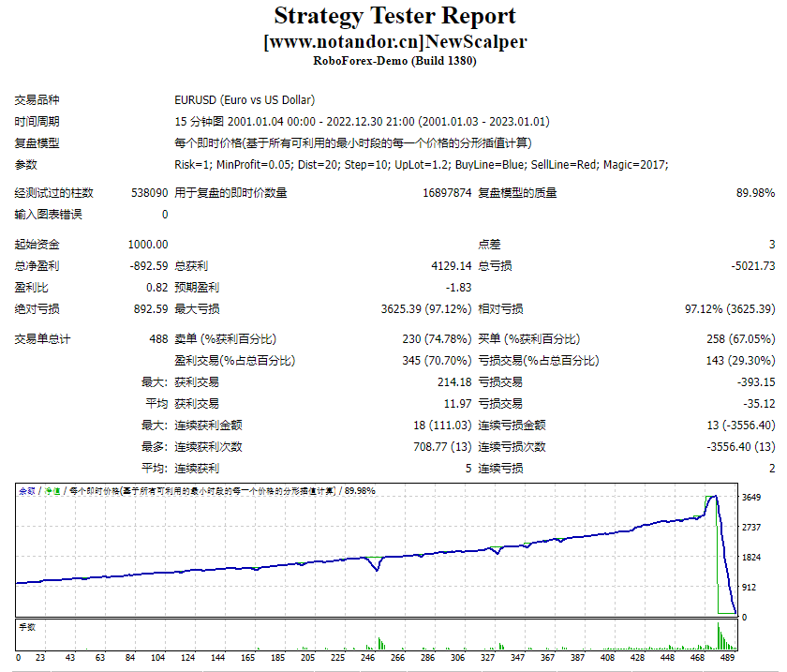Screen dimensions: 787x672
Task: Click profit trades value 345 (70.70%)
Action: [x=437, y=361]
